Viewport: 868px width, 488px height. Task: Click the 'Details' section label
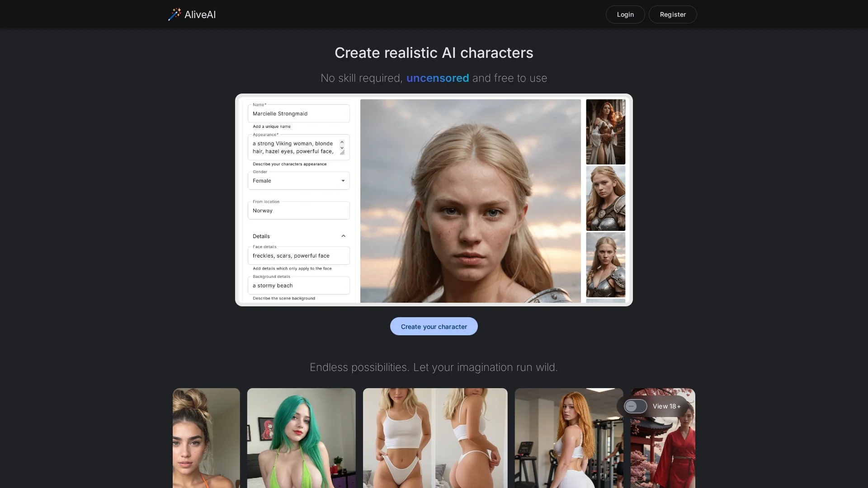[x=261, y=236]
